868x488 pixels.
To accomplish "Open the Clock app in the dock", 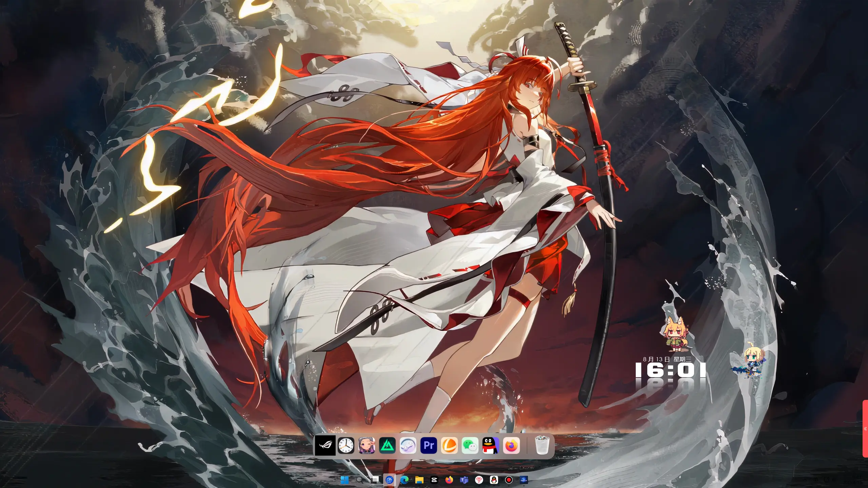I will [x=346, y=446].
